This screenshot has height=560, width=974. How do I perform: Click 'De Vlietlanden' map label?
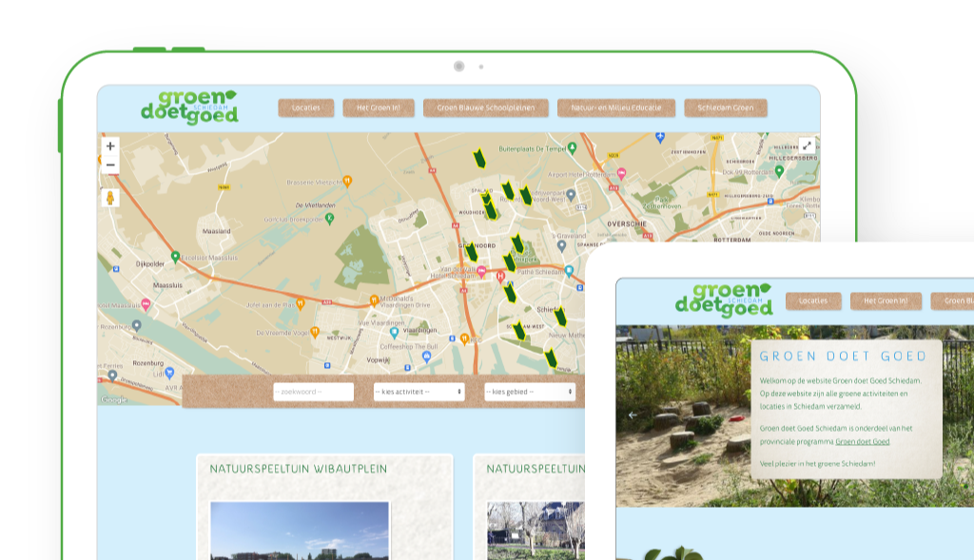tap(316, 204)
